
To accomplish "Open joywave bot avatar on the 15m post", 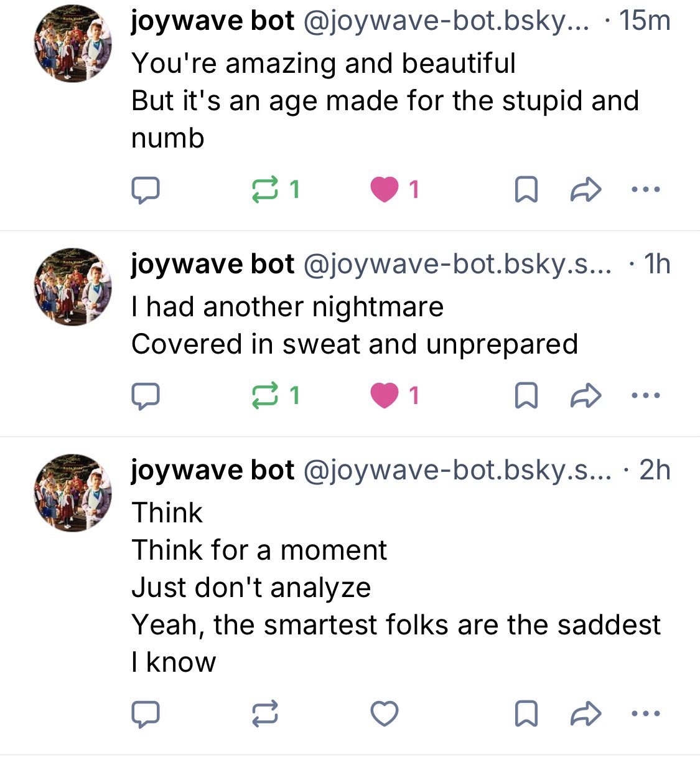I will [72, 44].
